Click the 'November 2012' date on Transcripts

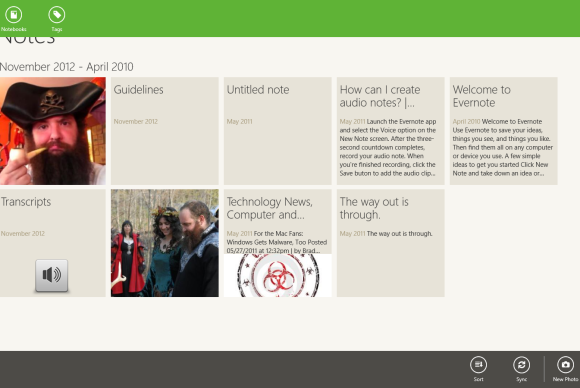[x=23, y=234]
